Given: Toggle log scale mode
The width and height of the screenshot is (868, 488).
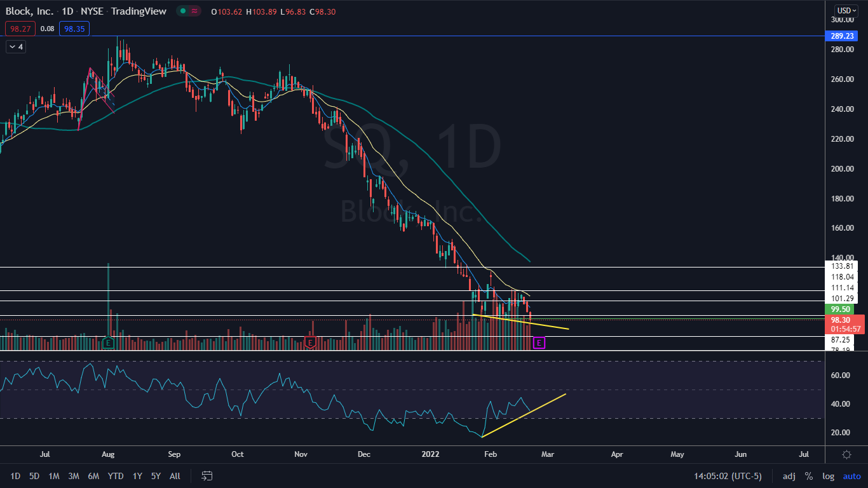Looking at the screenshot, I should 828,476.
